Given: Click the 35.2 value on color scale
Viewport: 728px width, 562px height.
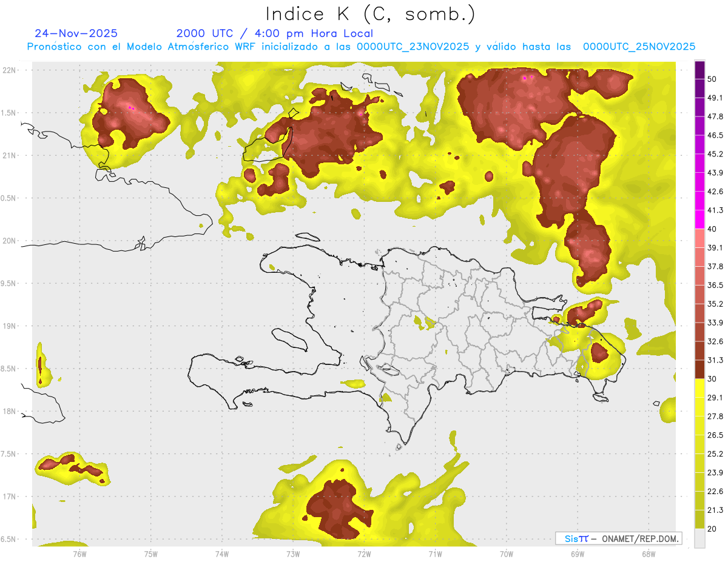Looking at the screenshot, I should click(x=715, y=304).
